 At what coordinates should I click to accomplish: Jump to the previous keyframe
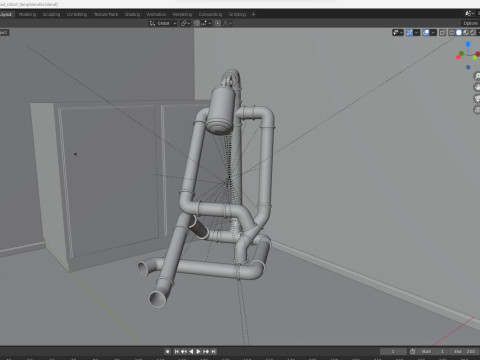pos(184,351)
